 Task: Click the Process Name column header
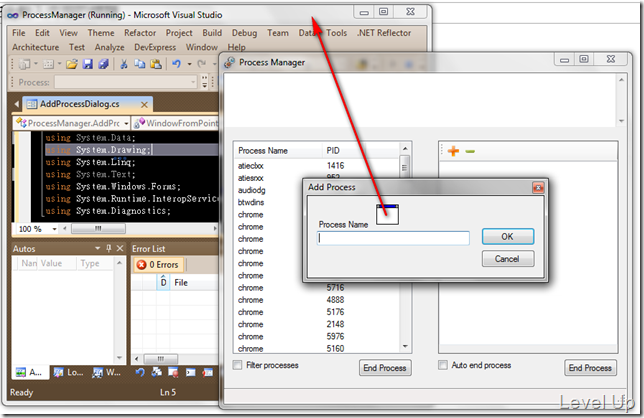278,151
